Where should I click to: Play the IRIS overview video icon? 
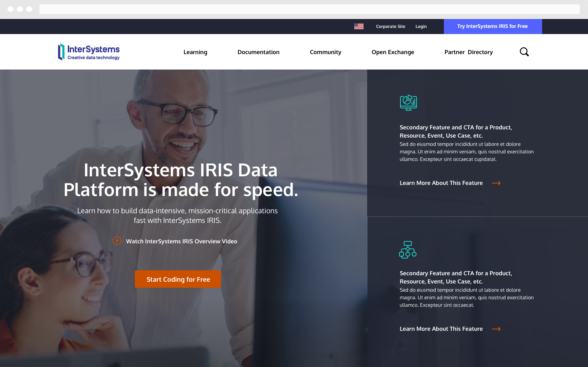[x=117, y=241]
